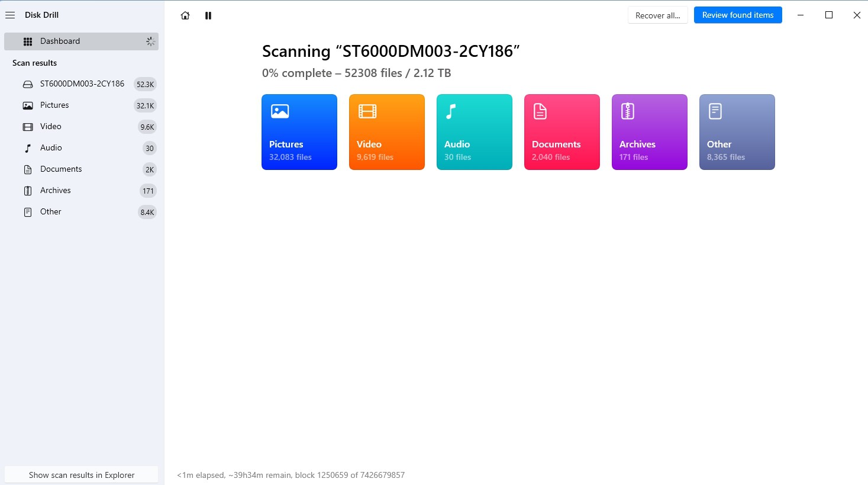Open the gray-blue Other card
This screenshot has height=485, width=868.
coord(737,132)
